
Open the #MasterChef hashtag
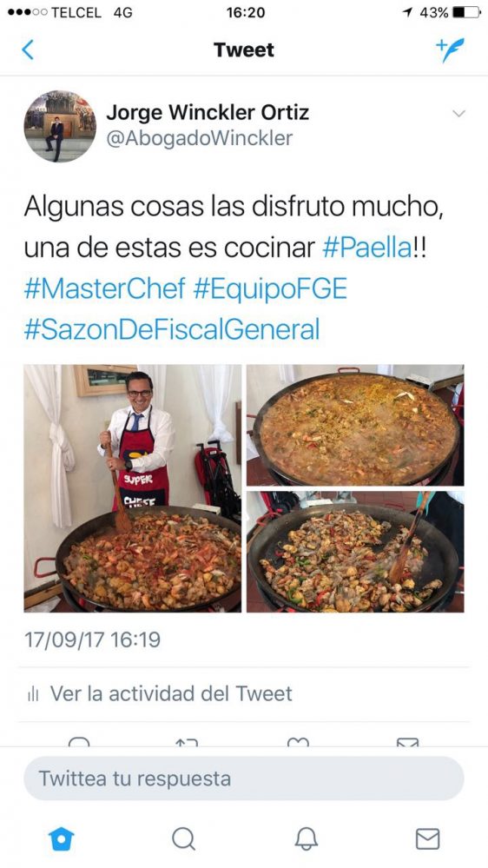point(104,289)
